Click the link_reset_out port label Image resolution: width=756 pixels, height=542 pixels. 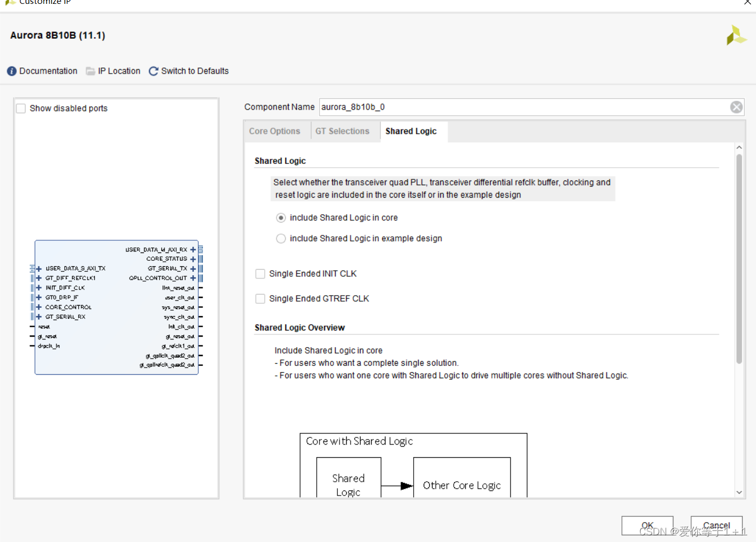[x=178, y=288]
